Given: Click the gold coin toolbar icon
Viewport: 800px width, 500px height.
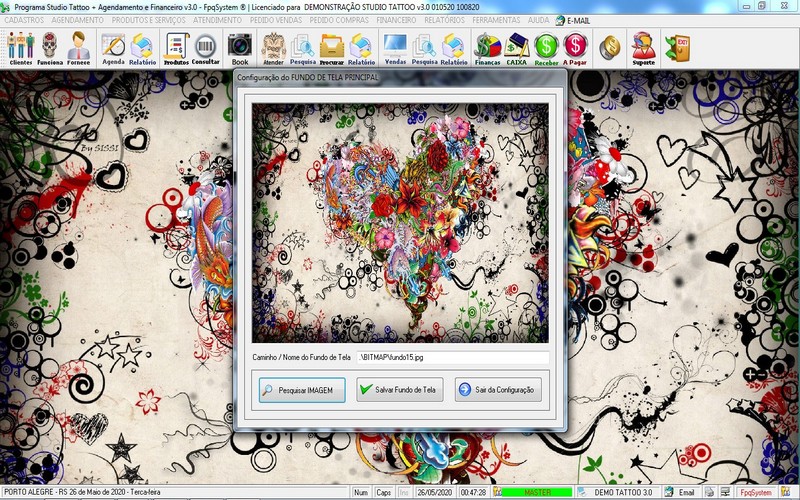Looking at the screenshot, I should 609,47.
